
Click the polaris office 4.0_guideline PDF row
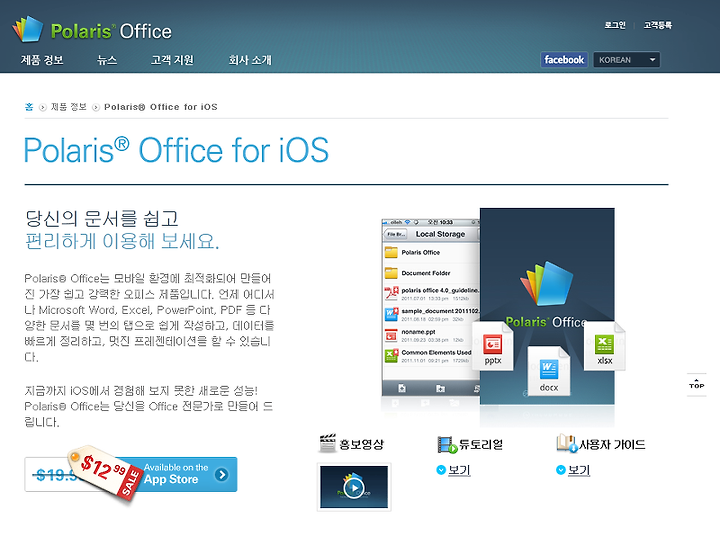(x=432, y=293)
